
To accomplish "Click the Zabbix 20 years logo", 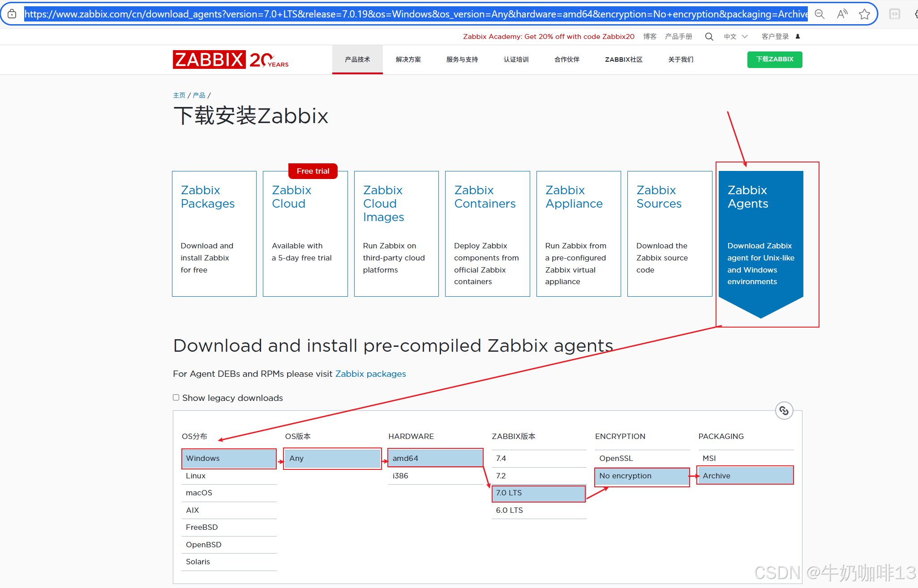I will tap(230, 60).
